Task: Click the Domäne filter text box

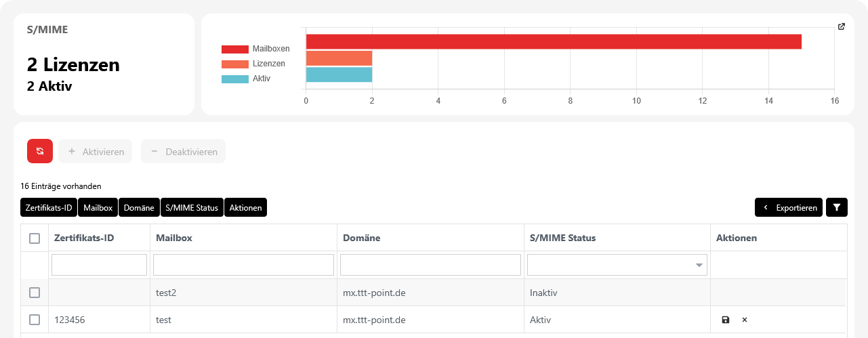Action: [430, 265]
